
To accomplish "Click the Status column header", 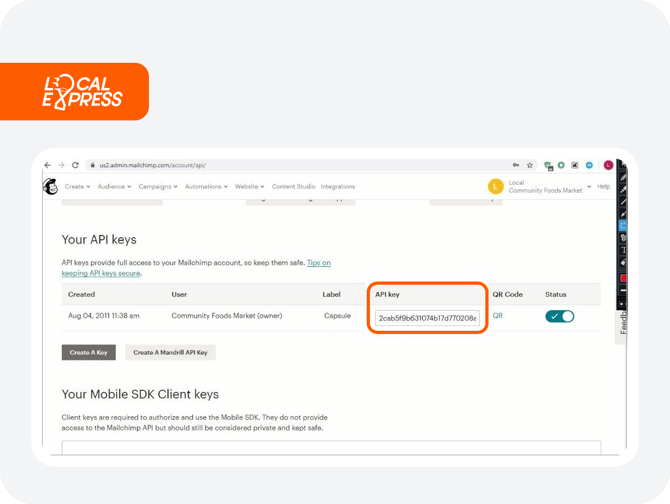I will (x=555, y=294).
